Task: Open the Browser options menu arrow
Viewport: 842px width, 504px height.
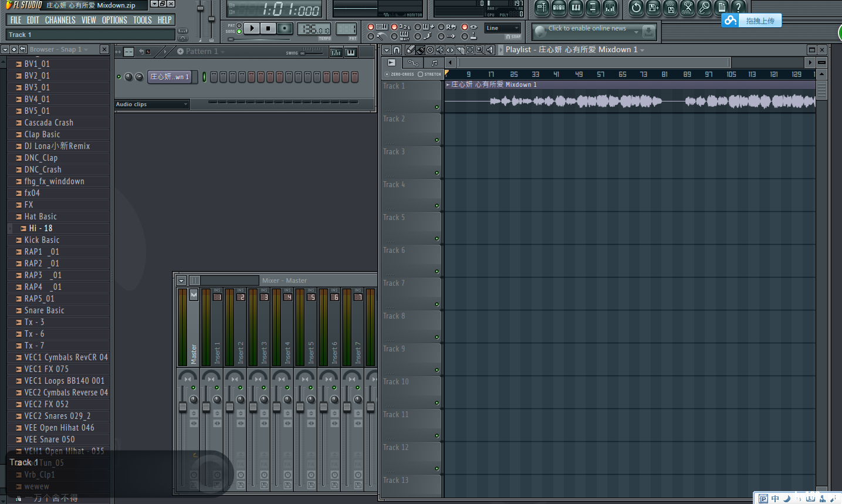Action: pos(5,50)
